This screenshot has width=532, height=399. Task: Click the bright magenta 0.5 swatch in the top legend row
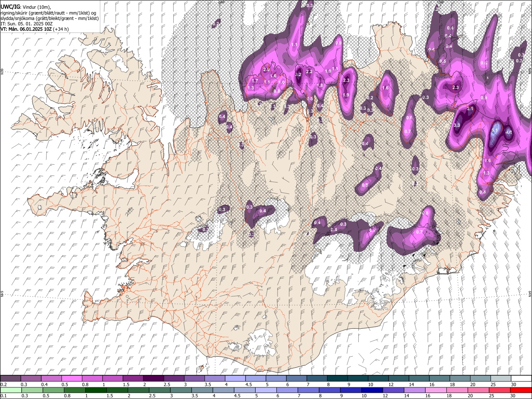[71, 379]
